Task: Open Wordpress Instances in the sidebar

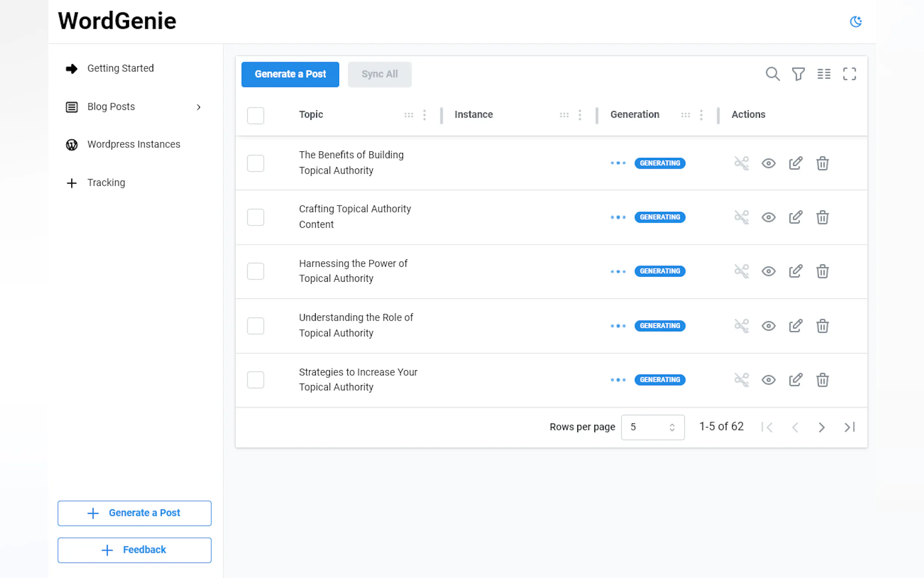Action: [x=133, y=144]
